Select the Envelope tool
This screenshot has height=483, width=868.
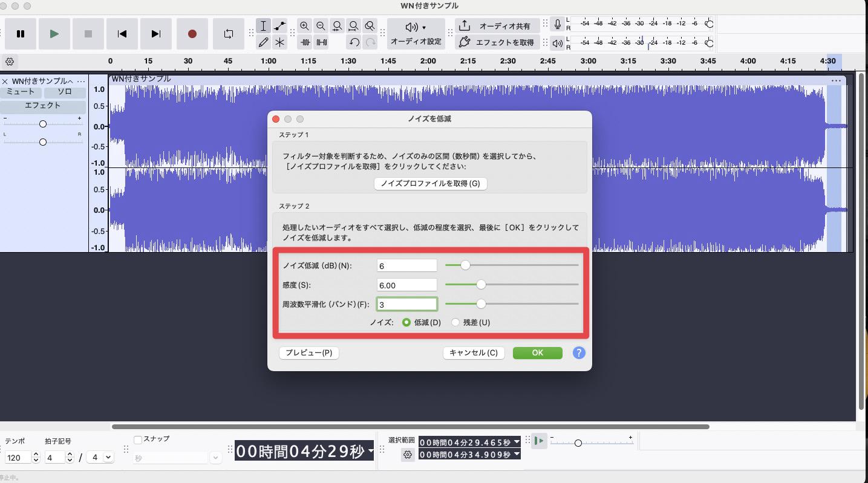279,26
